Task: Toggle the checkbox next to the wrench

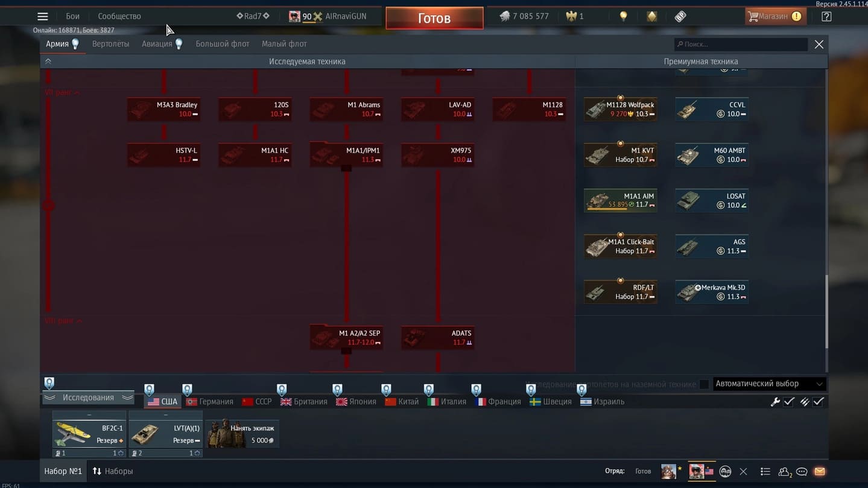Action: pyautogui.click(x=788, y=402)
